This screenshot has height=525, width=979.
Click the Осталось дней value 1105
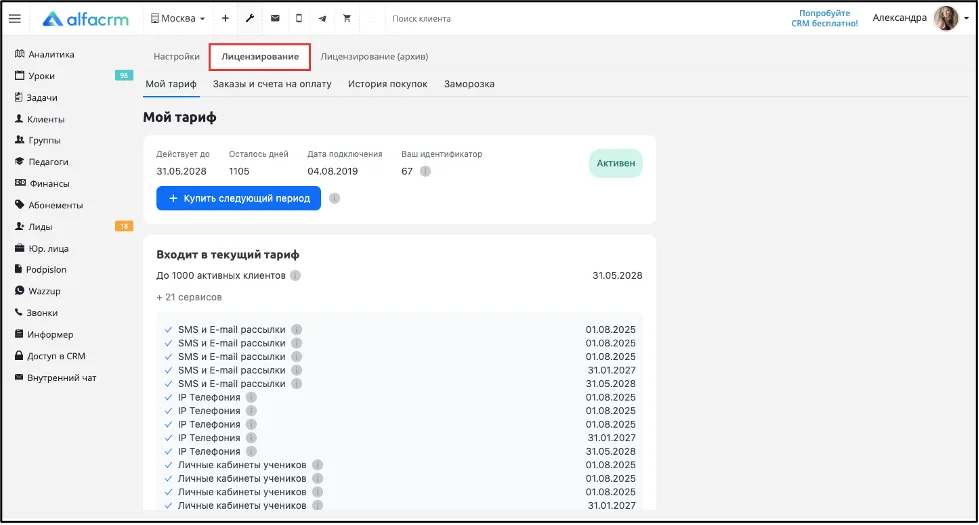click(239, 171)
